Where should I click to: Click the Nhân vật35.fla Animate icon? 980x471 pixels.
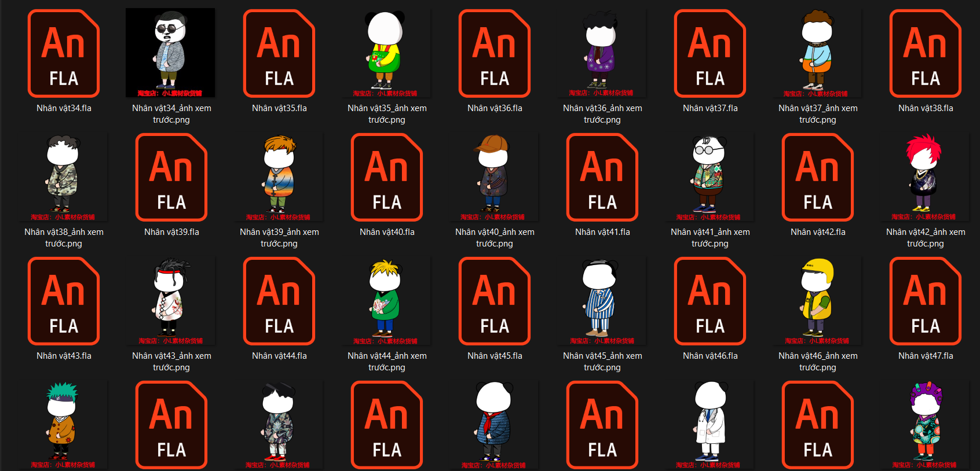(x=279, y=53)
